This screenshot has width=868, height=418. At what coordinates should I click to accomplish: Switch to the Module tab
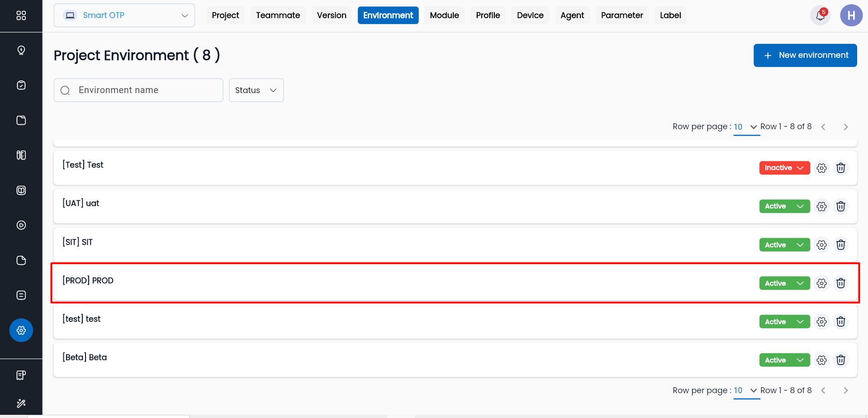pyautogui.click(x=444, y=15)
